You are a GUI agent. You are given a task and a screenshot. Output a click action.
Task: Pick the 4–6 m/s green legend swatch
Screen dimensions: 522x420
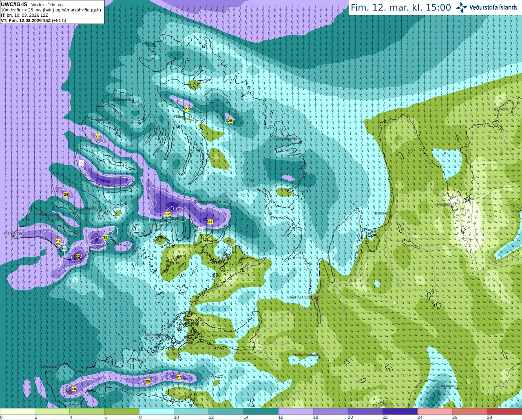pos(87,411)
